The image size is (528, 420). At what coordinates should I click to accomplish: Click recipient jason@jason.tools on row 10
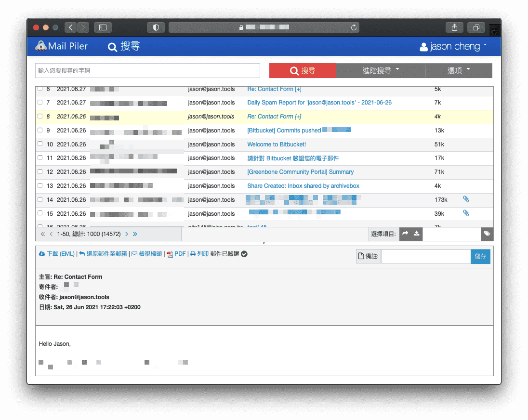tap(211, 144)
